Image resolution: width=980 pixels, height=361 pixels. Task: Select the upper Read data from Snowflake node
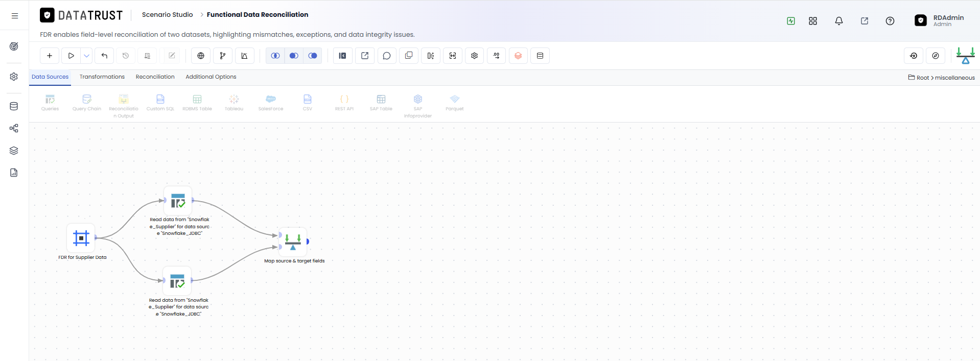coord(178,201)
